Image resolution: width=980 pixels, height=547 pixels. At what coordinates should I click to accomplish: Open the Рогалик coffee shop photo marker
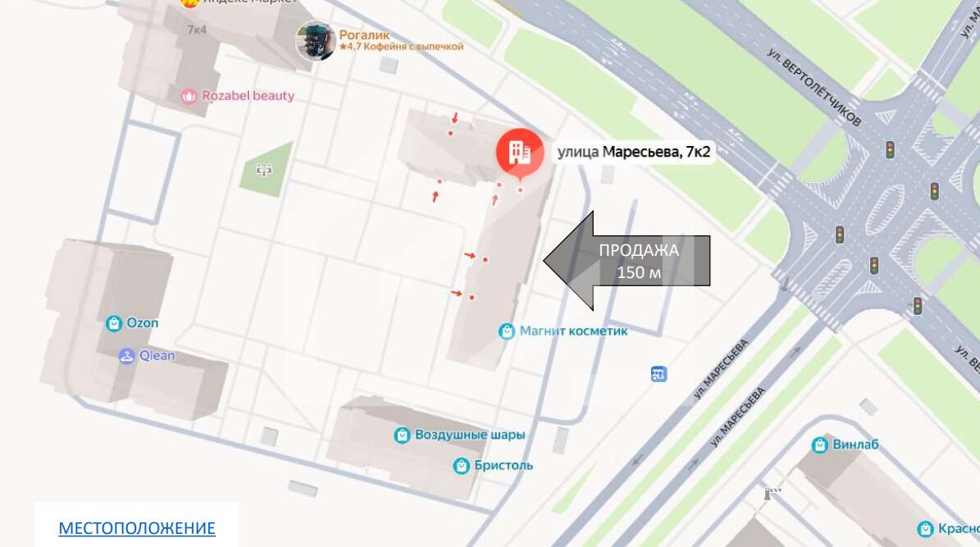coord(316,41)
